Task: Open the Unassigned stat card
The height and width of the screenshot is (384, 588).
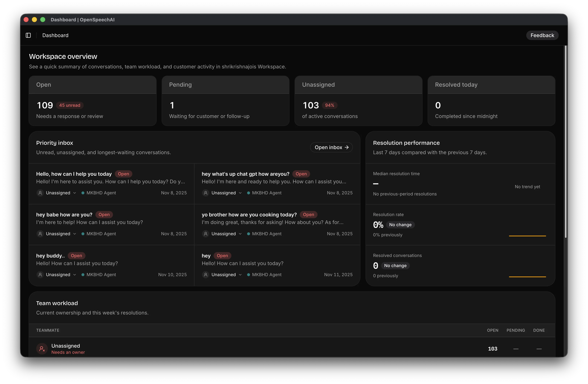Action: [358, 101]
